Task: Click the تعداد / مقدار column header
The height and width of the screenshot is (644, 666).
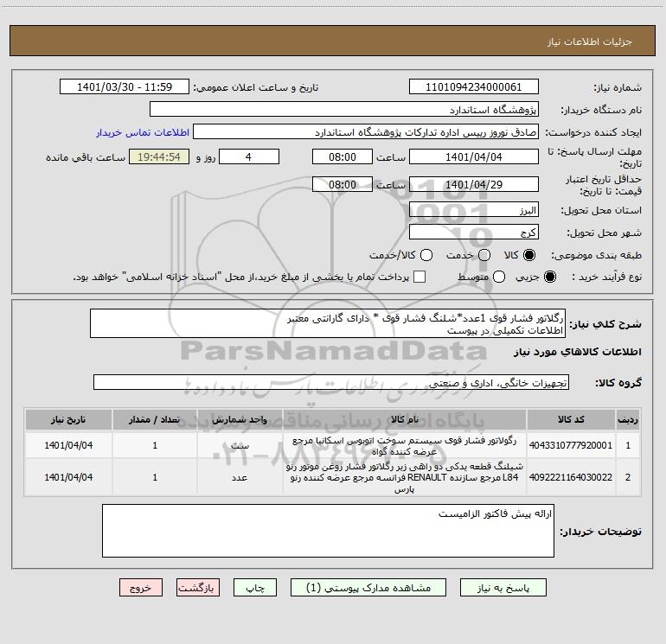Action: click(155, 420)
